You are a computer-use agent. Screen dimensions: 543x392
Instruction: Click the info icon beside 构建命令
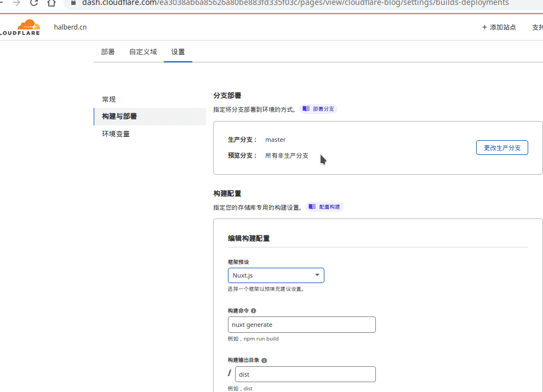pos(253,310)
